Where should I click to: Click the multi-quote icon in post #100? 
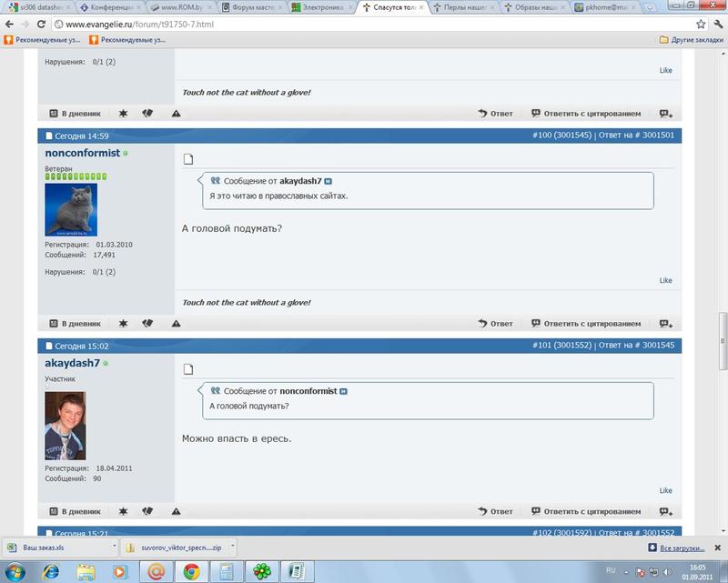point(665,324)
